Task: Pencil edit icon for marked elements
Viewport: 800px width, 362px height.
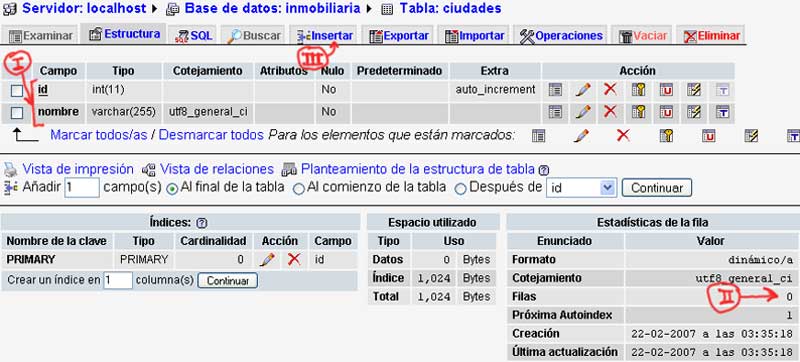Action: click(x=581, y=135)
